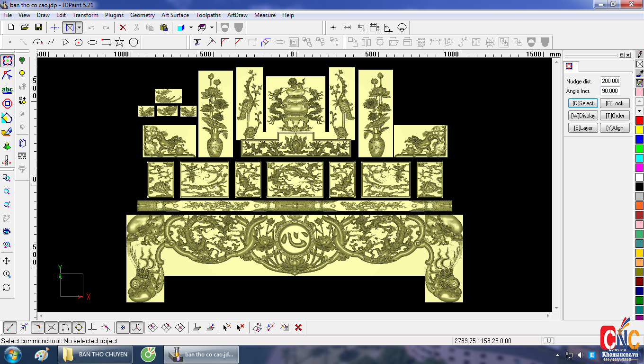Click the red X Delete icon
The width and height of the screenshot is (644, 364).
coord(123,27)
